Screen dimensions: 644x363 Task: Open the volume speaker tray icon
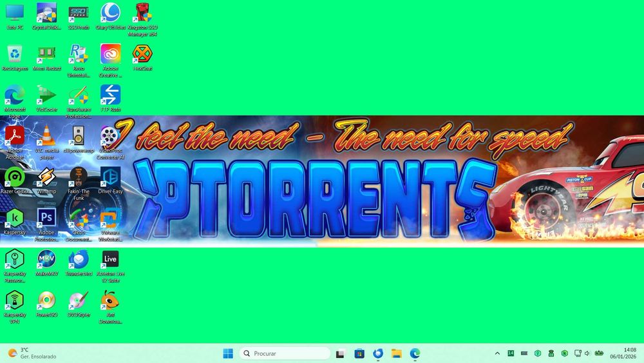tap(587, 353)
